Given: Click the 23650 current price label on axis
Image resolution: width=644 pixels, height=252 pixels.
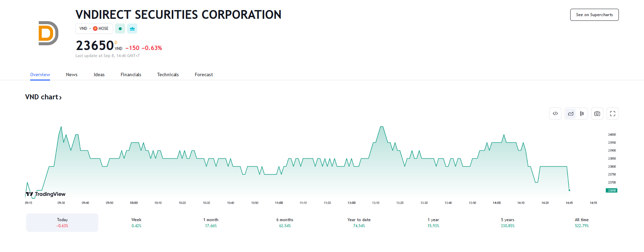Looking at the screenshot, I should (x=611, y=190).
